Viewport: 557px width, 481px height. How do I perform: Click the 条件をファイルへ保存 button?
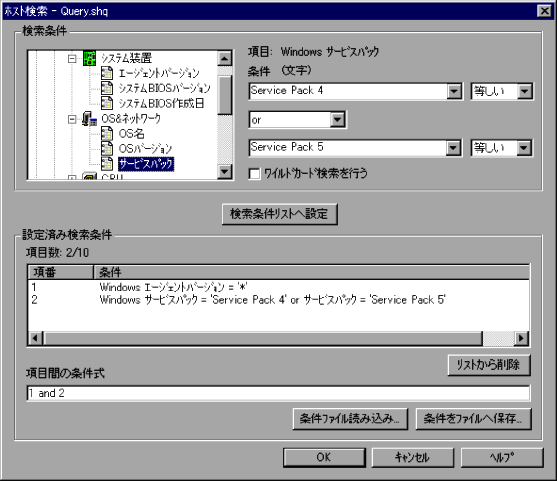click(x=473, y=419)
